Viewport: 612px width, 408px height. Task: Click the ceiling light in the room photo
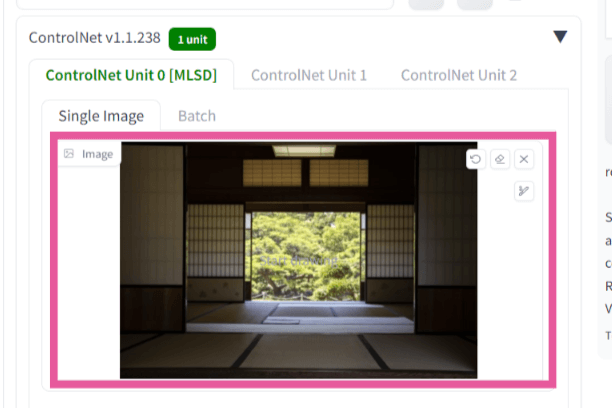point(304,150)
